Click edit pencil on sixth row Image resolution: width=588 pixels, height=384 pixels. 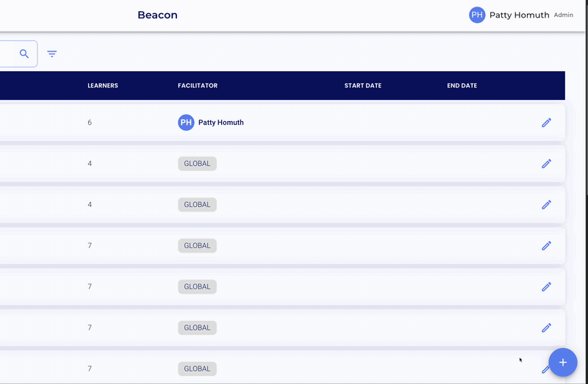click(x=546, y=328)
